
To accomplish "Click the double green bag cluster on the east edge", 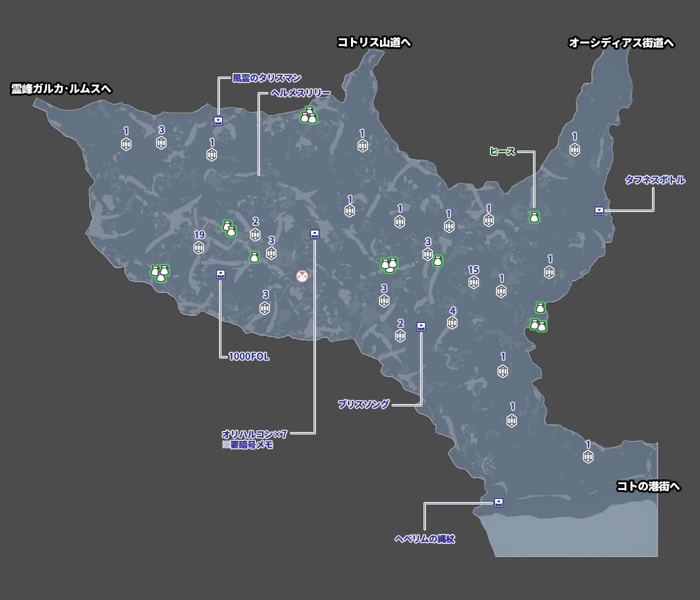I will 538,325.
